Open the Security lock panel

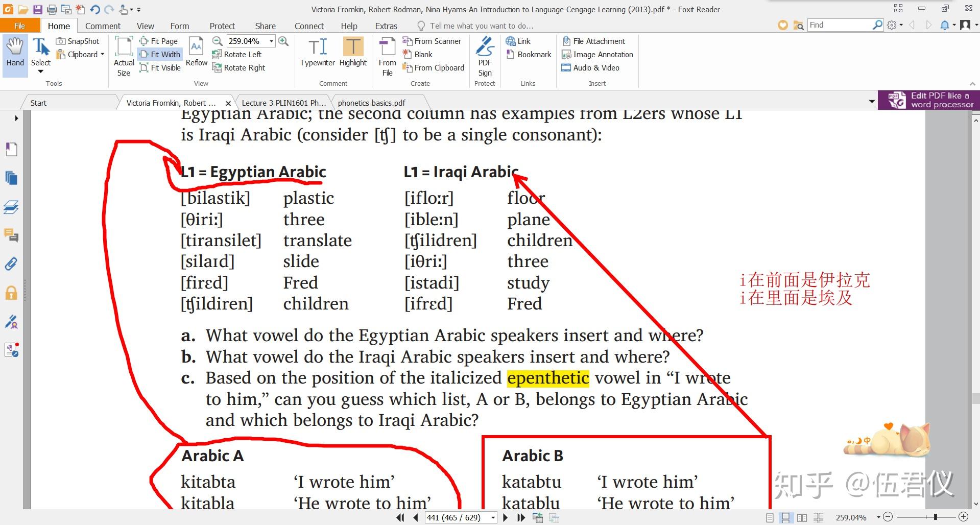coord(11,293)
